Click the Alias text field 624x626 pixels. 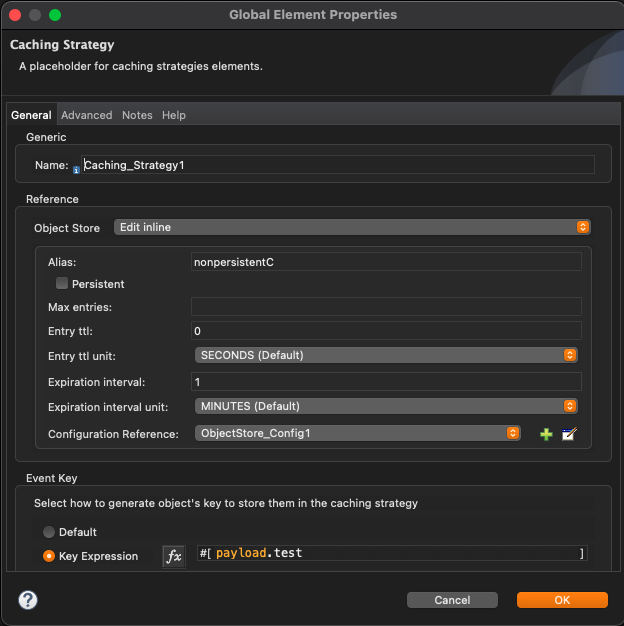(386, 261)
